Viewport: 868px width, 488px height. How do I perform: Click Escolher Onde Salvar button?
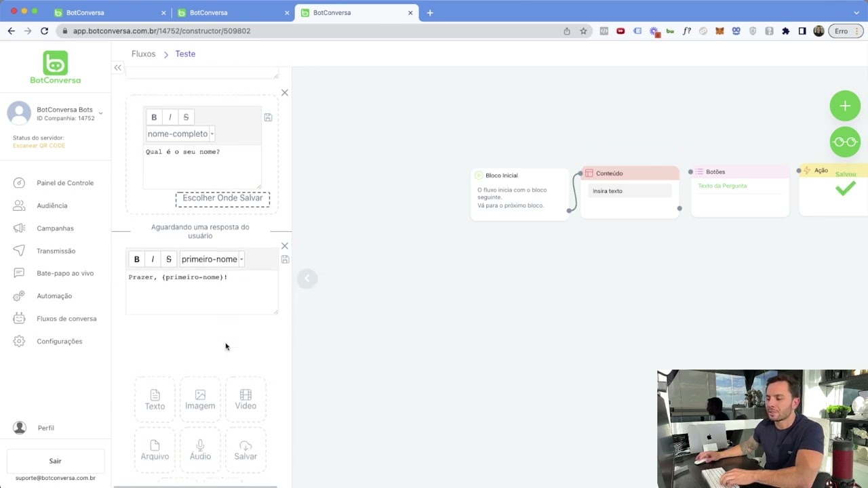[222, 199]
